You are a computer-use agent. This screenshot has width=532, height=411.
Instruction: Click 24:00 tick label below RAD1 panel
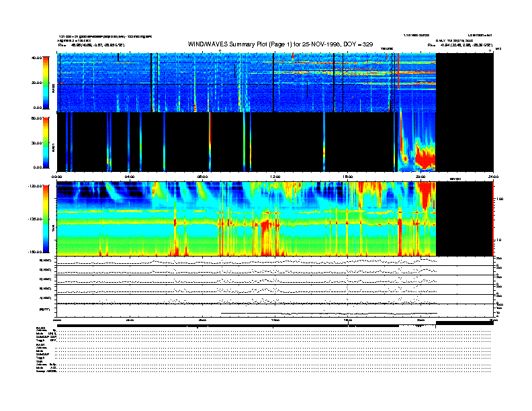tap(493, 177)
